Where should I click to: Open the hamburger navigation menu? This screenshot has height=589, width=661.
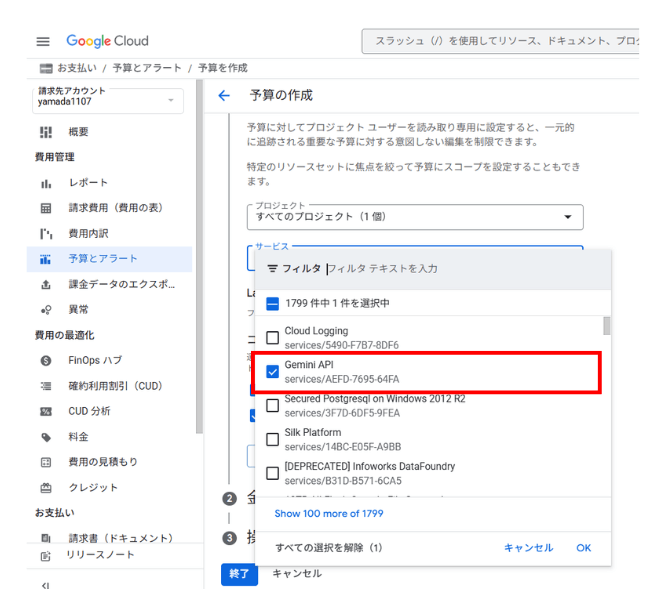43,41
